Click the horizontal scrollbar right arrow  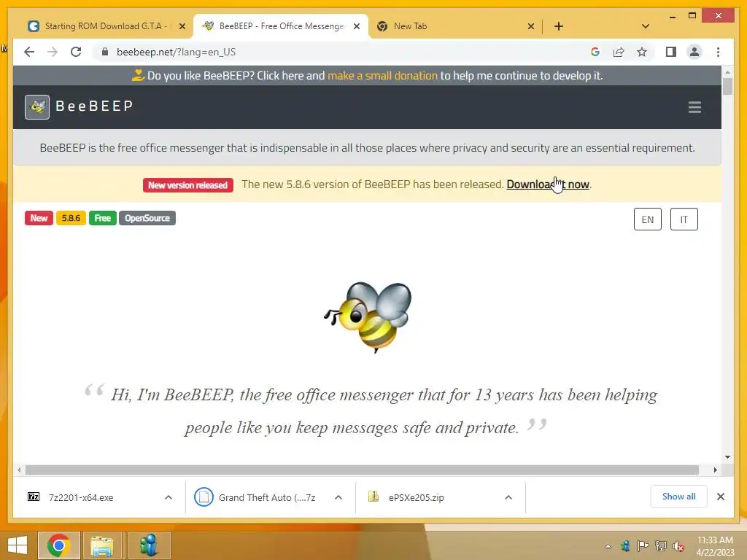click(x=715, y=470)
